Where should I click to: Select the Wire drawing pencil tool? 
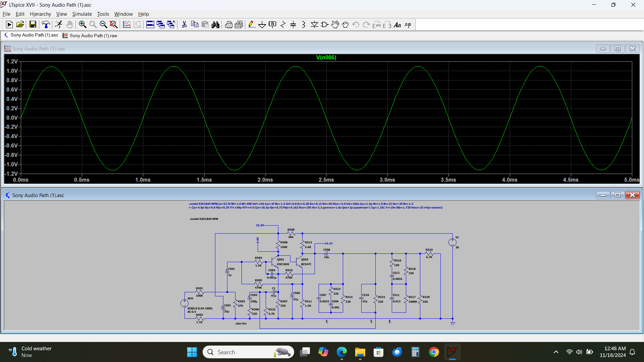pos(252,24)
